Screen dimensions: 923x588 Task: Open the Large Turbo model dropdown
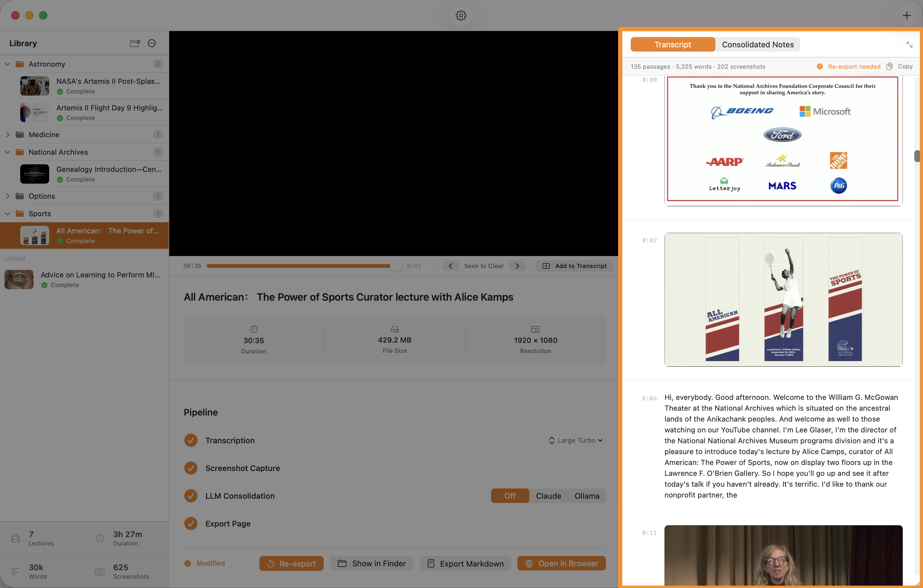tap(576, 441)
